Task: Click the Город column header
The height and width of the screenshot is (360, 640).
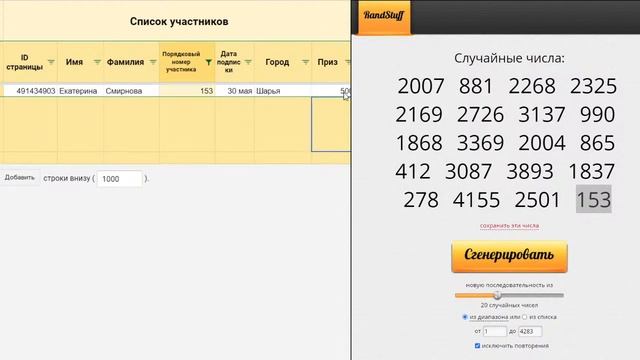Action: pyautogui.click(x=282, y=62)
